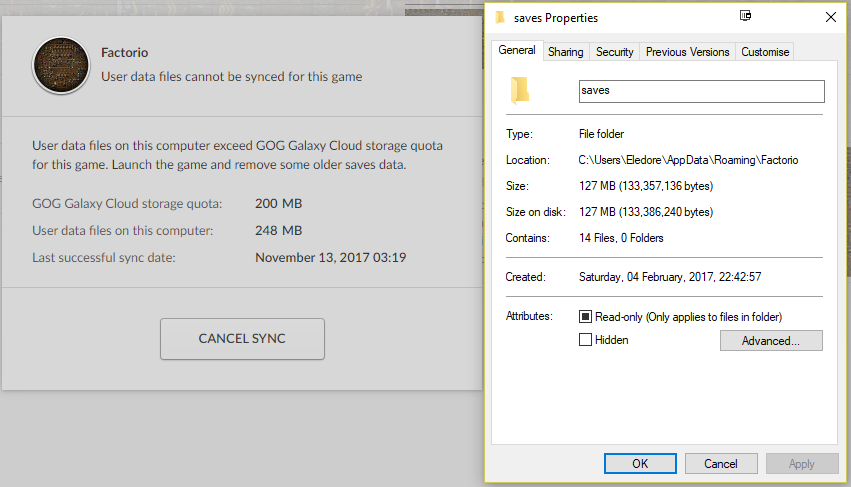Click the sync date 'November 13, 2017 03:19'
This screenshot has width=851, height=487.
coord(331,257)
